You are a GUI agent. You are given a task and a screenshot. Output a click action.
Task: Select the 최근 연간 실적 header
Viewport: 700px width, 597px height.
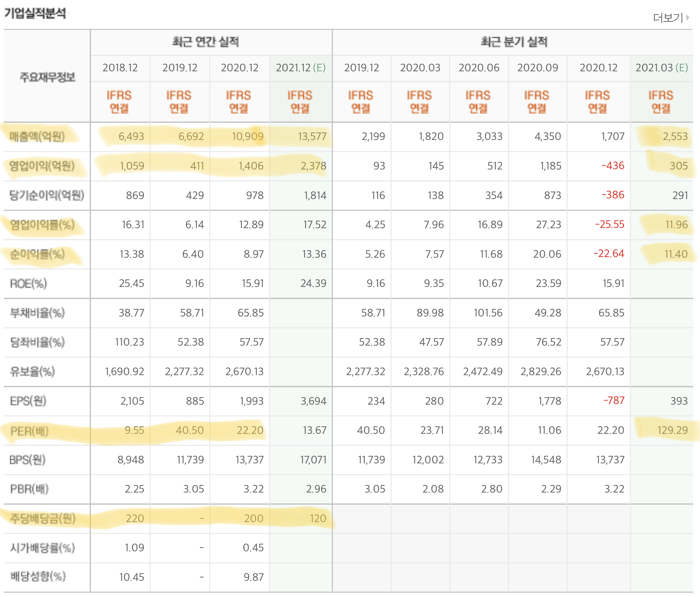point(206,42)
